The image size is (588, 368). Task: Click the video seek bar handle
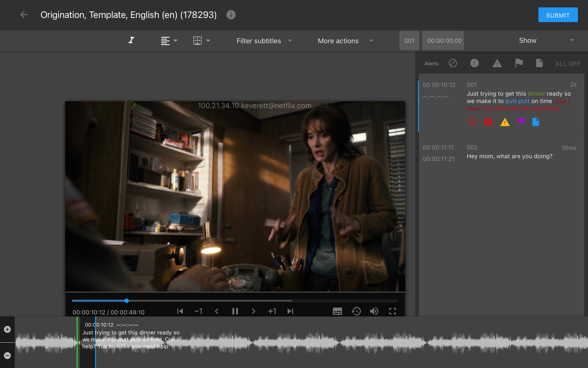click(127, 301)
